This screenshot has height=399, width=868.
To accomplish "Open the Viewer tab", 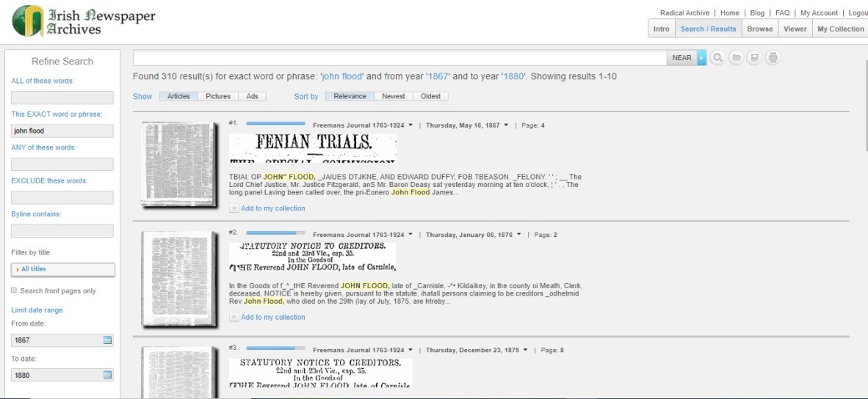I will [x=795, y=29].
